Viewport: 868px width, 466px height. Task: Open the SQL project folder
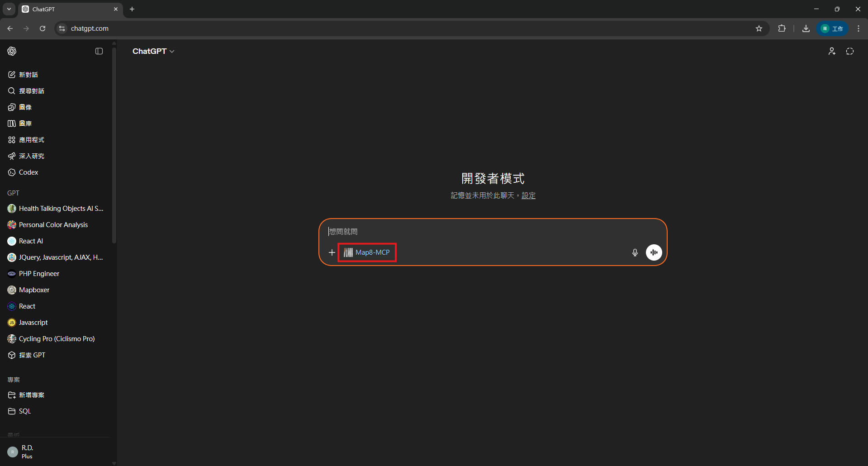click(56, 411)
